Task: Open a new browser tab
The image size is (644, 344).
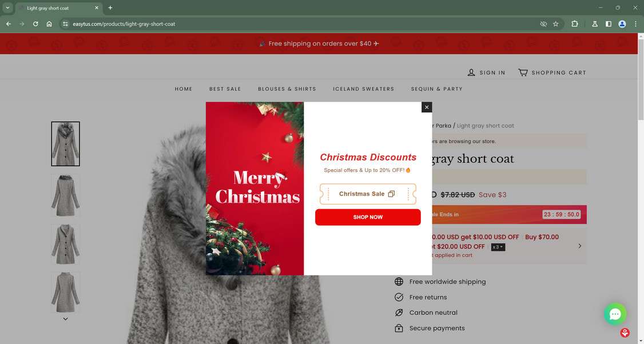Action: [x=110, y=8]
